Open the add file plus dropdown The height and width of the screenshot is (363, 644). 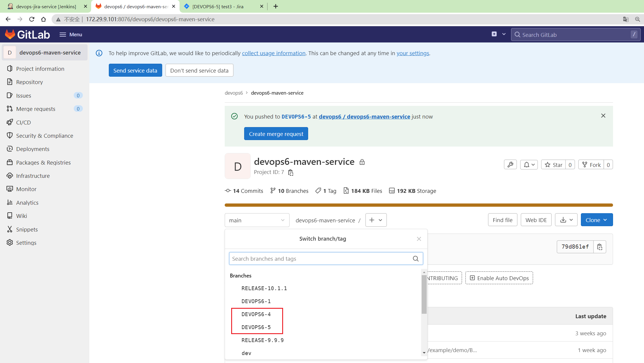click(x=376, y=220)
